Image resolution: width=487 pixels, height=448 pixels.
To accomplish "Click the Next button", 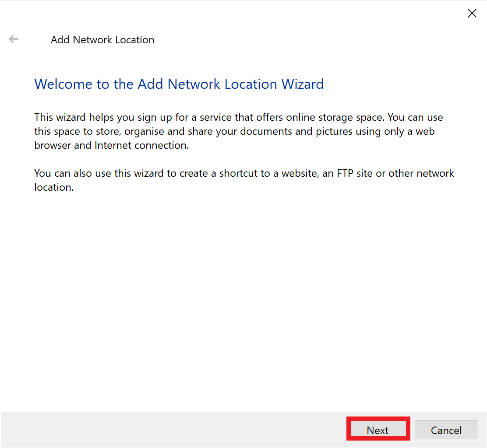I will click(378, 430).
